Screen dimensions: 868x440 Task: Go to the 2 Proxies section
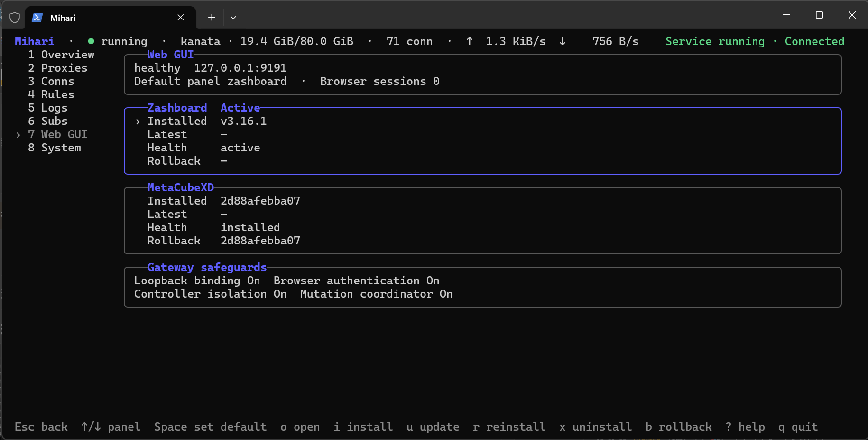tap(58, 68)
